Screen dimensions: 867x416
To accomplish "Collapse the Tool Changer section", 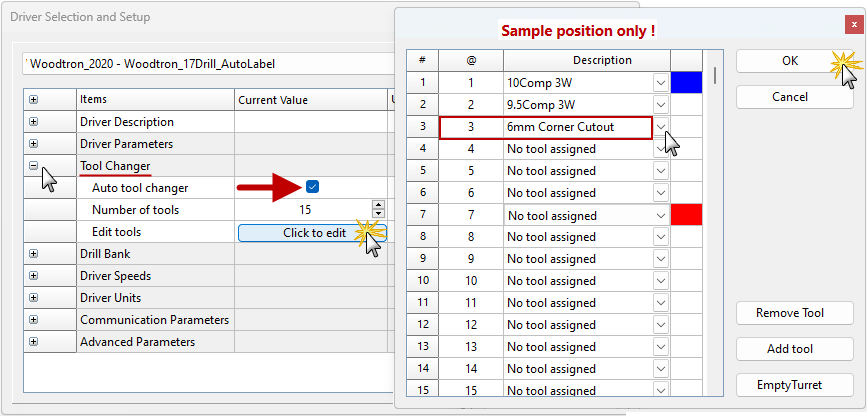I will pos(34,166).
